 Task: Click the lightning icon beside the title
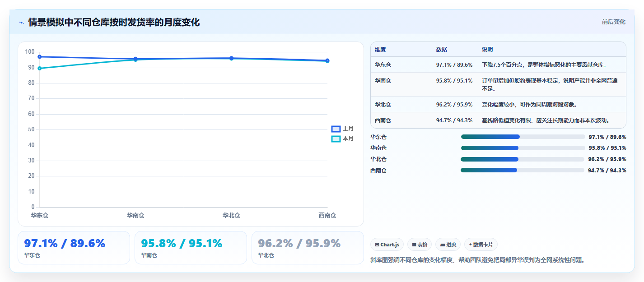tap(21, 23)
